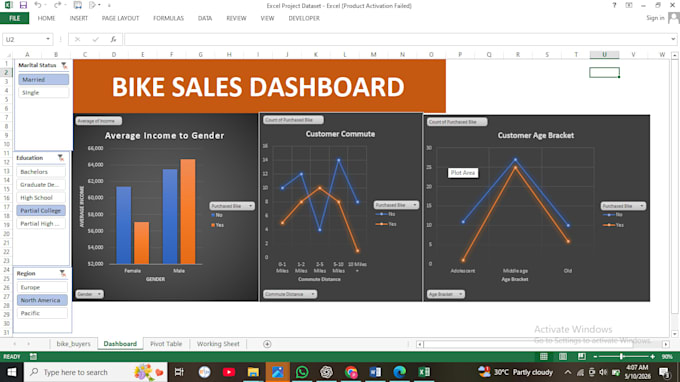680x382 pixels.
Task: Open the INSERT ribbon tab
Action: [x=78, y=18]
